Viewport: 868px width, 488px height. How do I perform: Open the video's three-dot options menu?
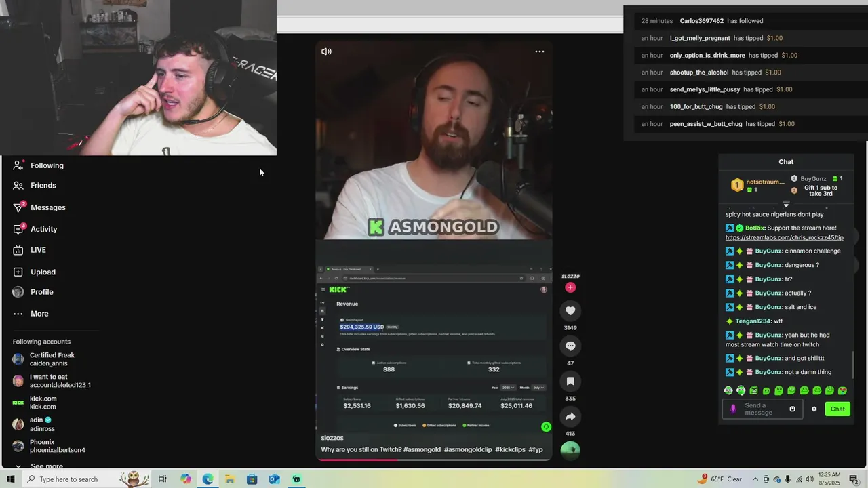click(540, 52)
